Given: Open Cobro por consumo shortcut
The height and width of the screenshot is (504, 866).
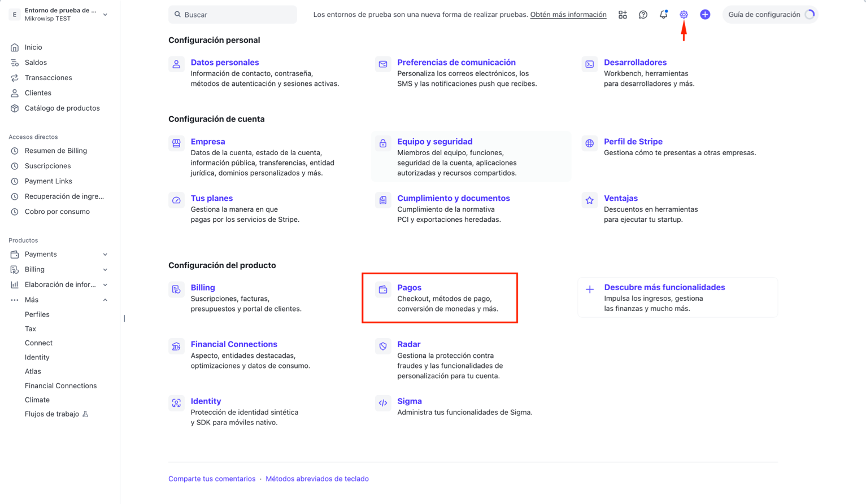Looking at the screenshot, I should point(57,212).
